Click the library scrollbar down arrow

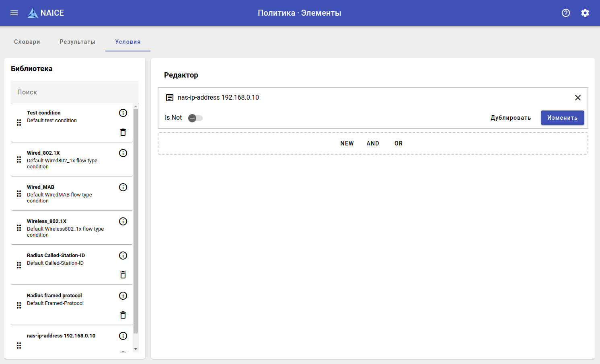[136, 349]
